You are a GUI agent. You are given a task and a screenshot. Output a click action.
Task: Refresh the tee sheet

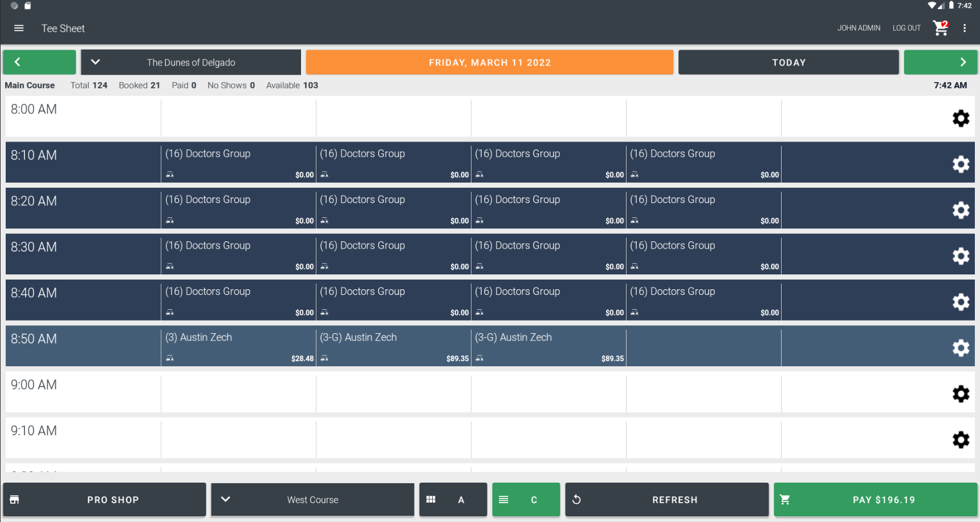click(x=666, y=500)
